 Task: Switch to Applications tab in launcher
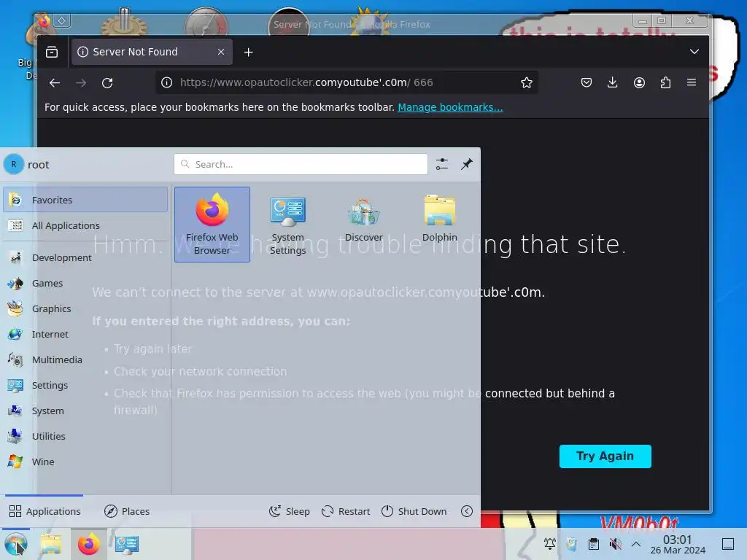point(44,511)
